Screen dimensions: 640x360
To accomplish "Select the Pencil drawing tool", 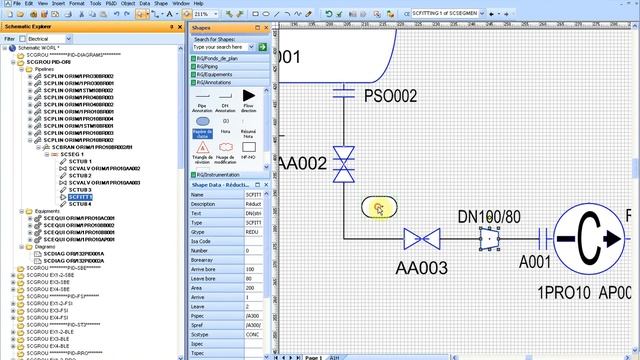I will click(x=309, y=14).
